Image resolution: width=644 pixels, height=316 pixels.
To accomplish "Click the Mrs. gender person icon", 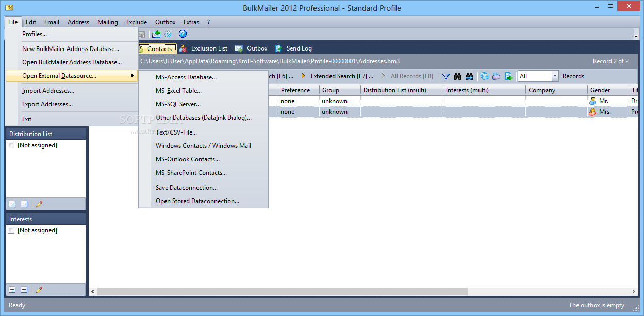I will 593,112.
